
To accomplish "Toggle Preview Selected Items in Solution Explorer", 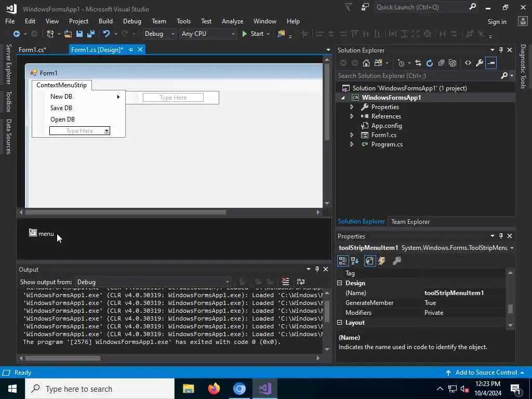I will coord(491,63).
